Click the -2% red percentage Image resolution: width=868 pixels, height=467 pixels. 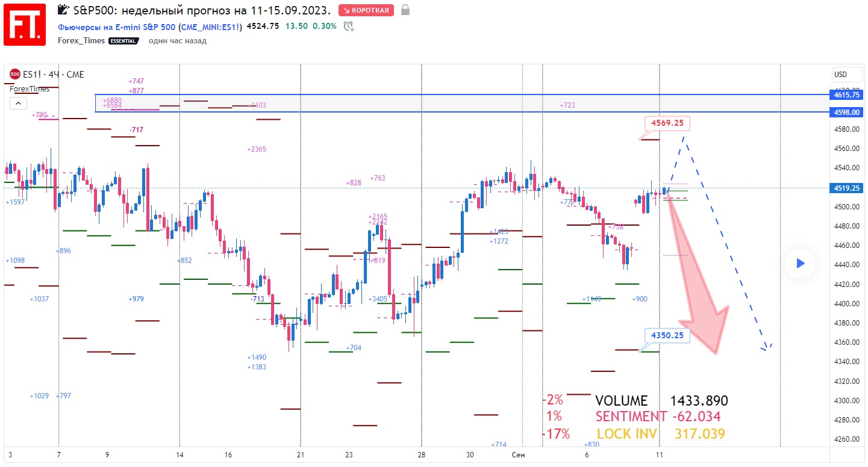(x=553, y=400)
